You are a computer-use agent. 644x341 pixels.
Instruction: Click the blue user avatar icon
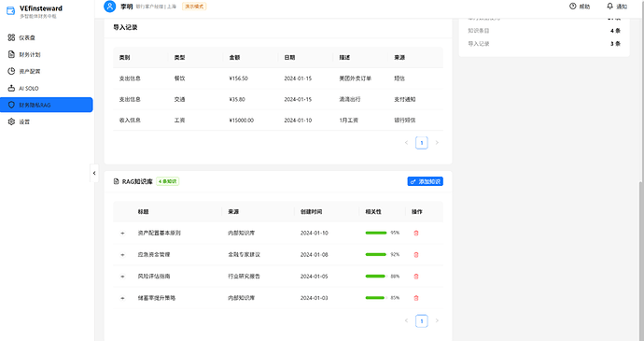109,7
